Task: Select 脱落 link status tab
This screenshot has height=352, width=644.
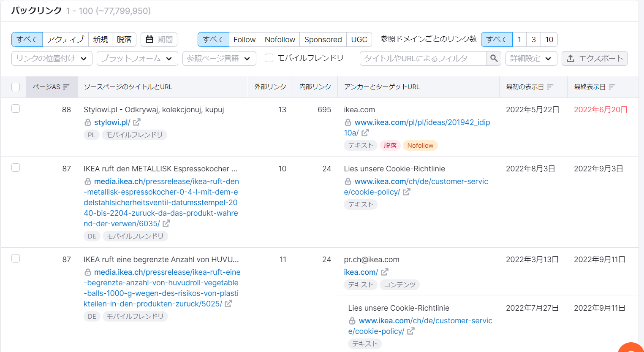Action: point(124,39)
